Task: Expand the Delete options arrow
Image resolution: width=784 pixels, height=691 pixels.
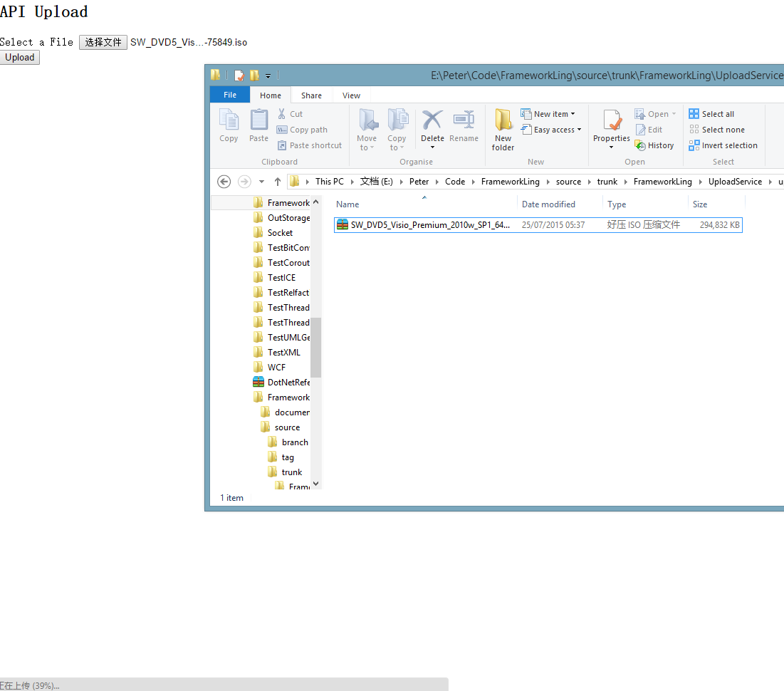Action: (x=432, y=147)
